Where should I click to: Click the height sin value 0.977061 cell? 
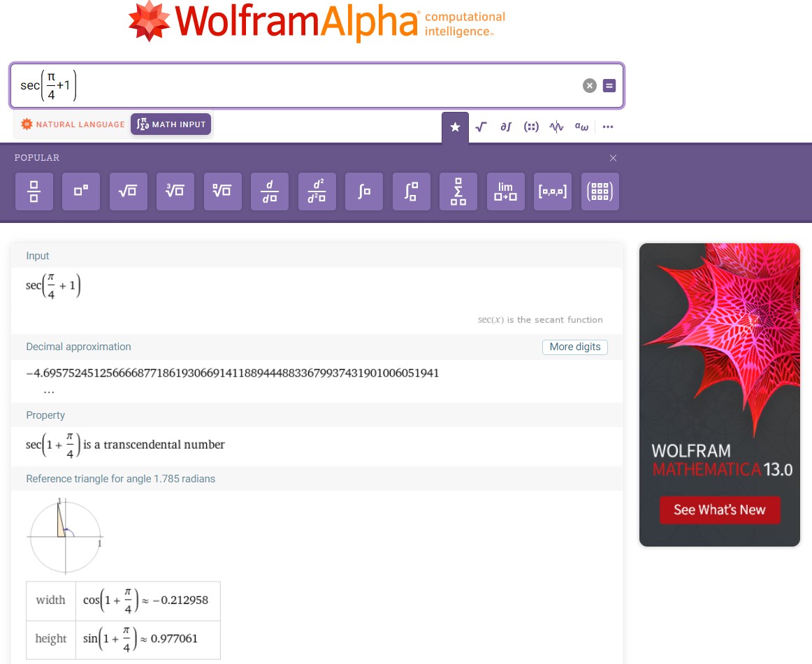(148, 640)
